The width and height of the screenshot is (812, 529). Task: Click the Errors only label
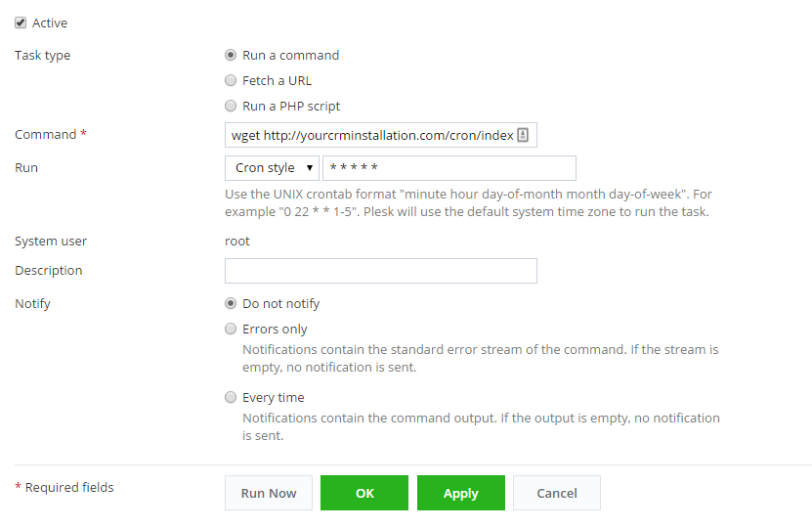tap(275, 330)
